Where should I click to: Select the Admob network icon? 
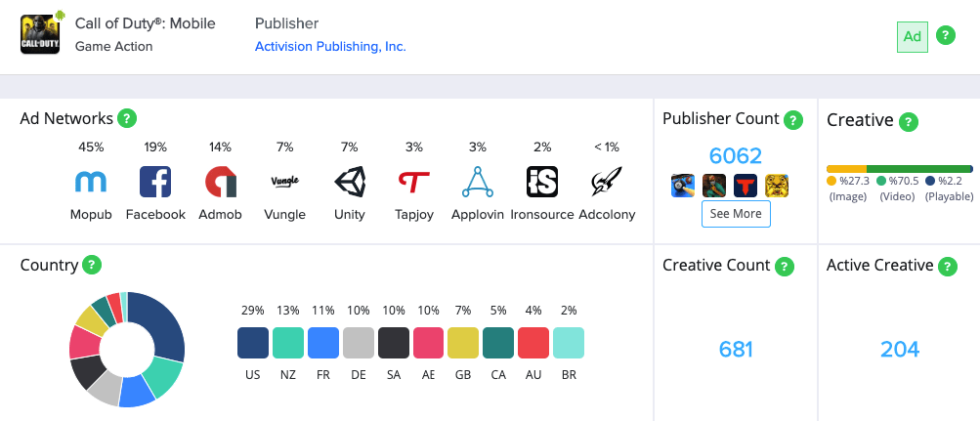tap(221, 182)
